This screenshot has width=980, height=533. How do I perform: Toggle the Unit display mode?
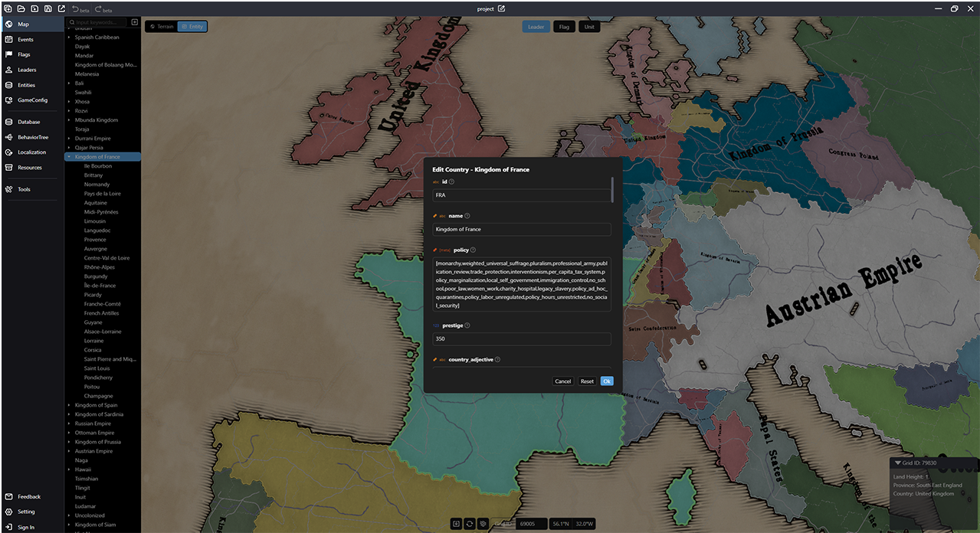pos(588,27)
